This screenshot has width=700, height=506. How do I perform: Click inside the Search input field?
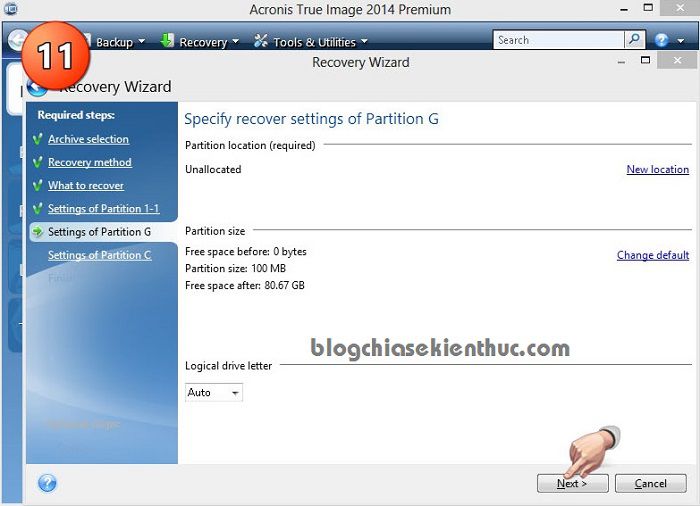pos(558,40)
